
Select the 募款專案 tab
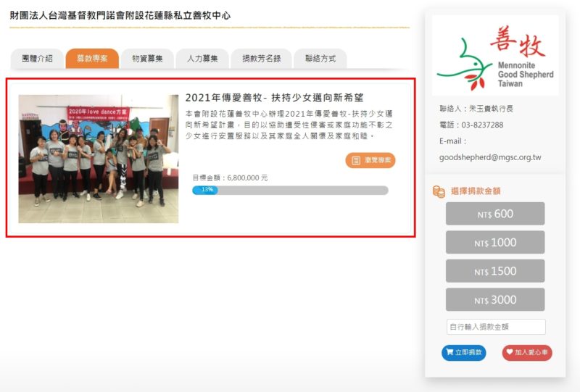point(92,59)
